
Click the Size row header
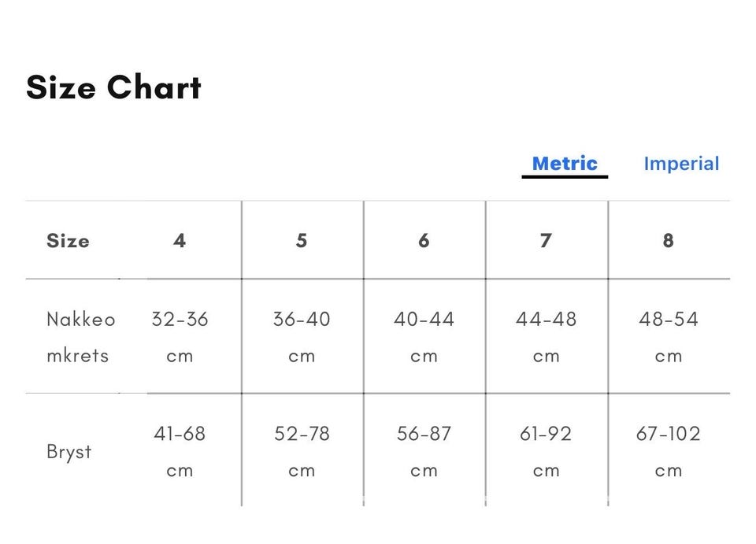pos(68,240)
